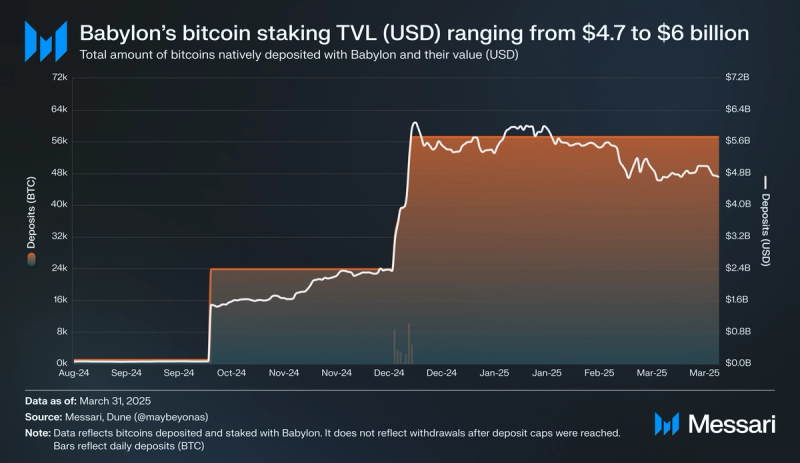Click the Messari wordmark at bottom right
The height and width of the screenshot is (463, 800).
(732, 424)
